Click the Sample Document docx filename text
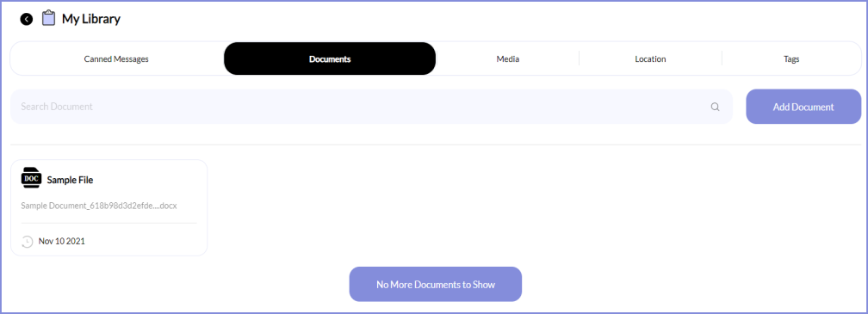868x314 pixels. click(98, 206)
